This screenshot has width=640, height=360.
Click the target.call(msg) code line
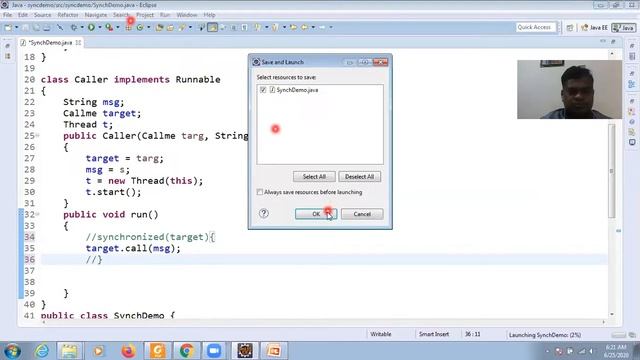[133, 248]
